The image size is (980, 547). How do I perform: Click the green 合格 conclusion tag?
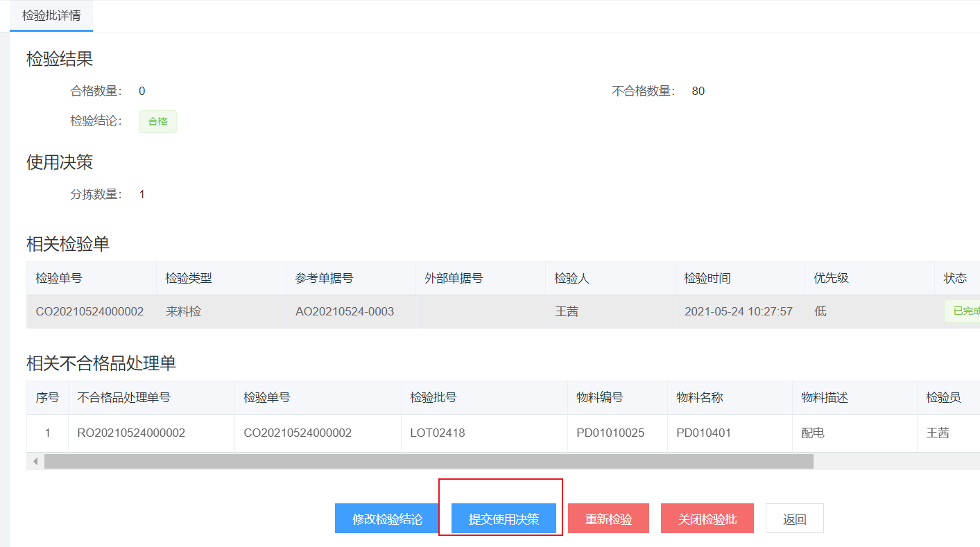click(157, 121)
